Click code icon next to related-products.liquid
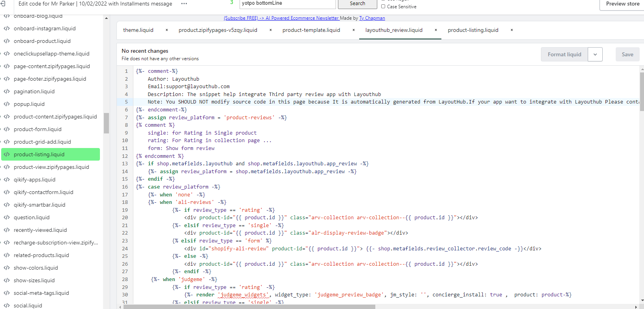This screenshot has width=644, height=309. (x=7, y=255)
